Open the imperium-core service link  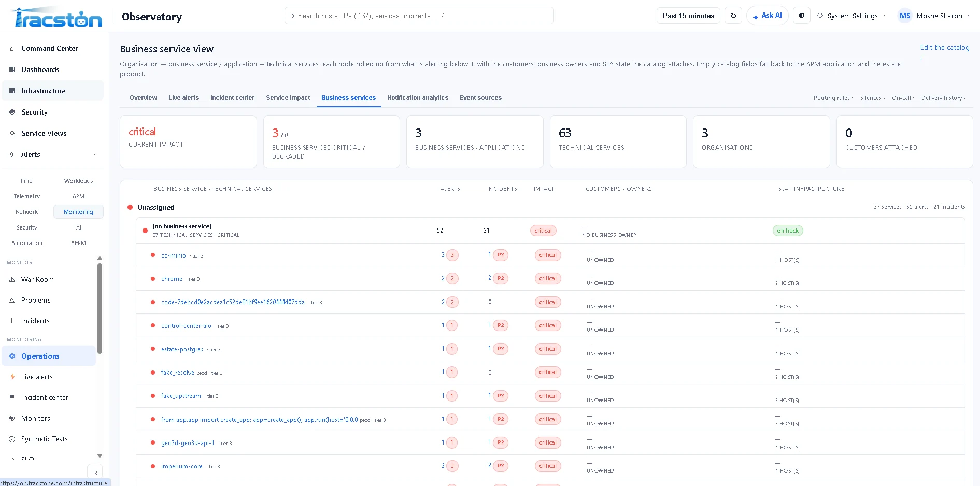pos(181,466)
